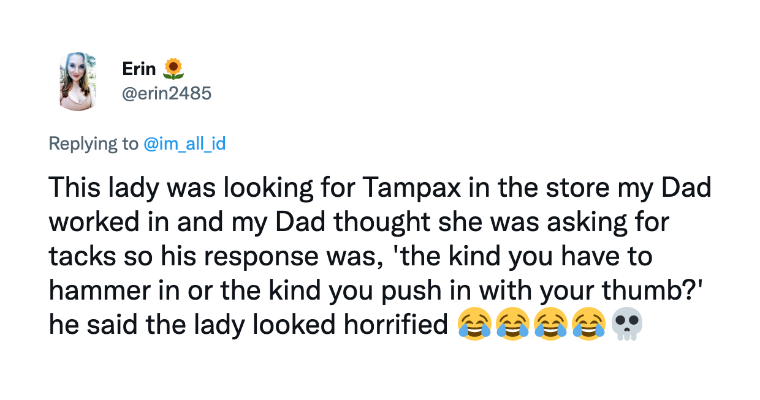Click the "Replying to" label

[x=94, y=144]
